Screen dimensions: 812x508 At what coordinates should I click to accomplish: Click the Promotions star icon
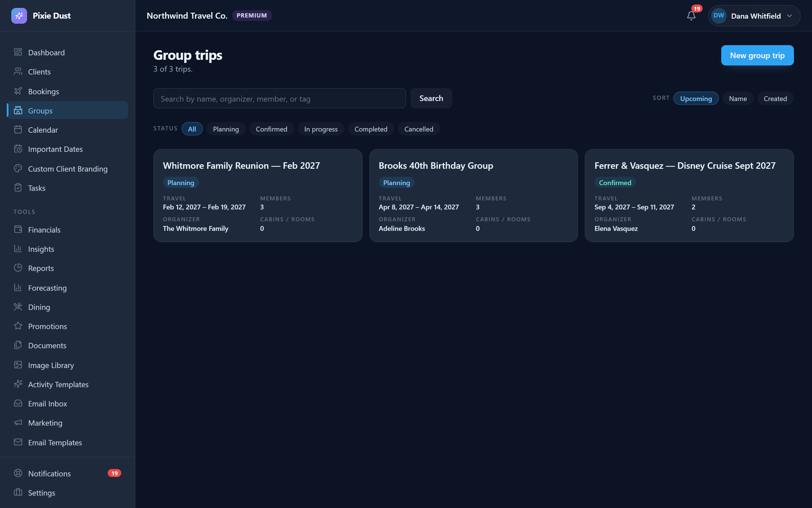(18, 326)
